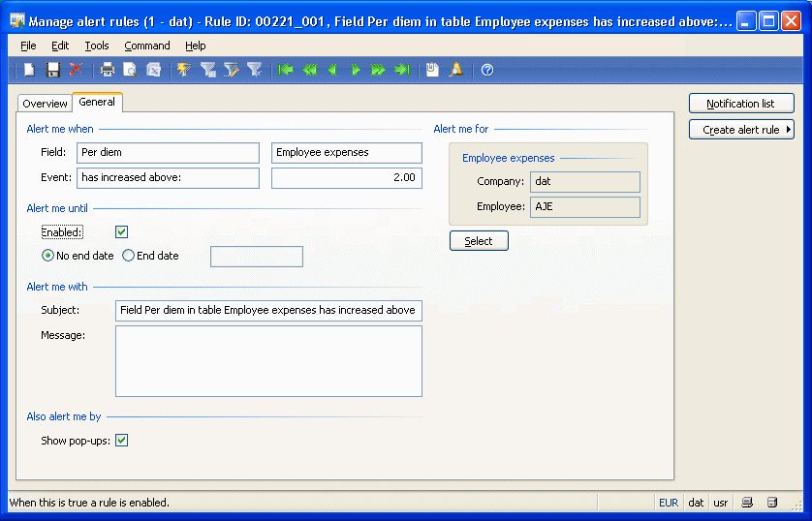Viewport: 812px width, 521px height.
Task: Click the filter with pencil icon
Action: [232, 70]
